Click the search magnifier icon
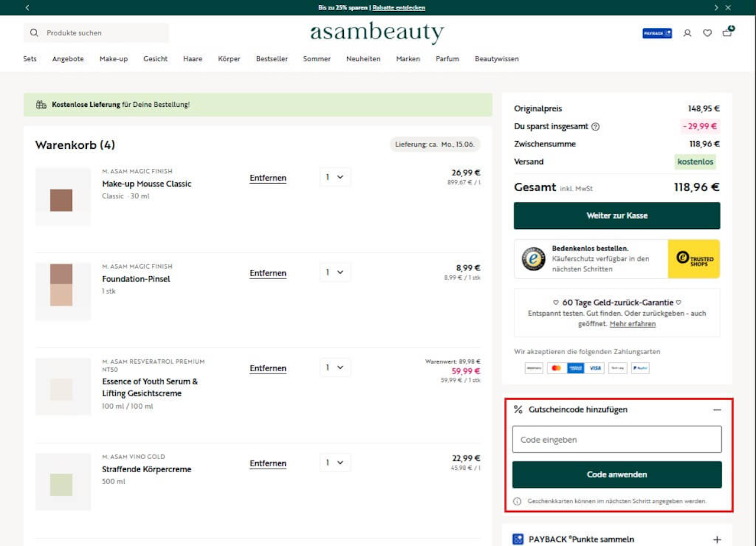The width and height of the screenshot is (756, 546). pyautogui.click(x=34, y=33)
